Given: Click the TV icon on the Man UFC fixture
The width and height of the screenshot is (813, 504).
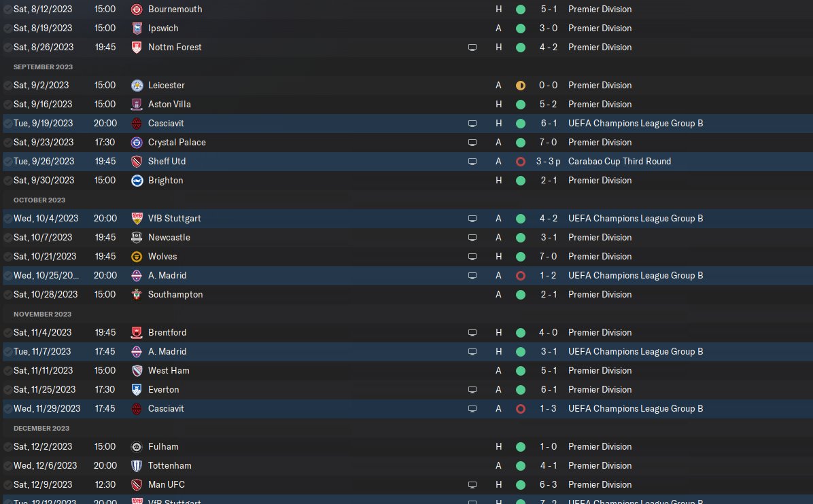Looking at the screenshot, I should pyautogui.click(x=472, y=485).
